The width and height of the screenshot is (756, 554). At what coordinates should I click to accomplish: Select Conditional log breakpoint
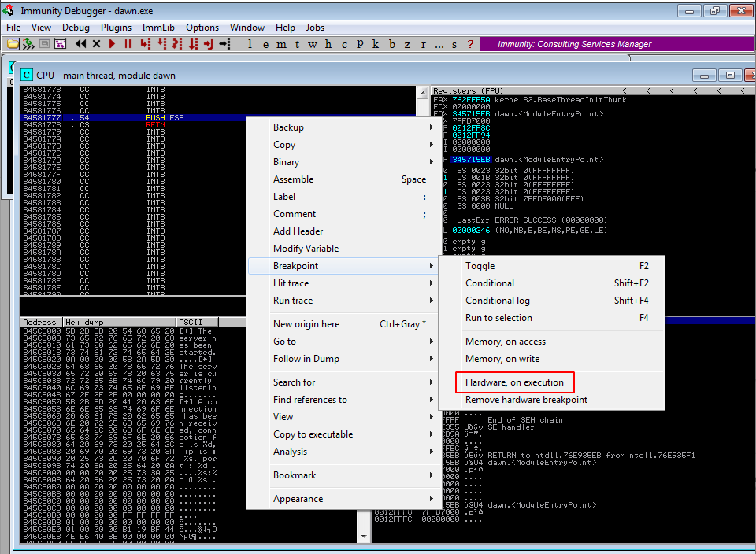pyautogui.click(x=552, y=301)
